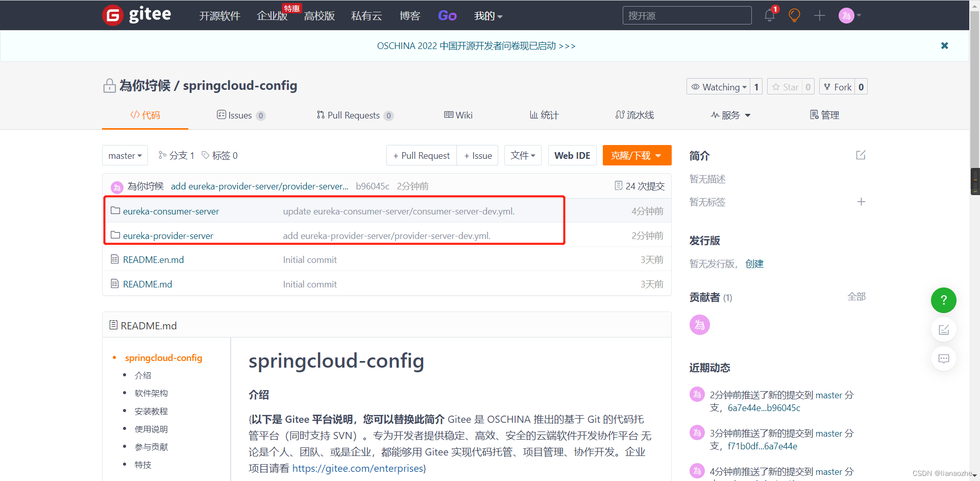Click the Fork button
The image size is (980, 481).
click(x=837, y=87)
